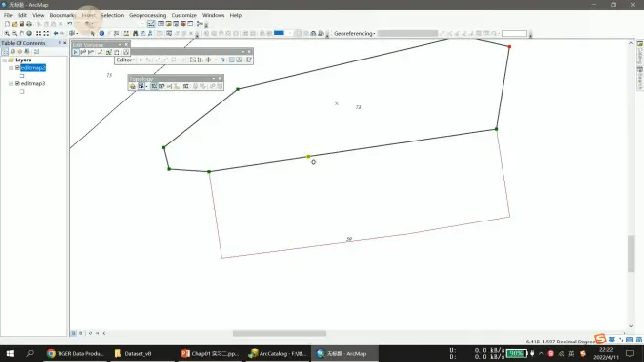This screenshot has height=362, width=644.
Task: Open the Editor dropdown menu
Action: [125, 60]
